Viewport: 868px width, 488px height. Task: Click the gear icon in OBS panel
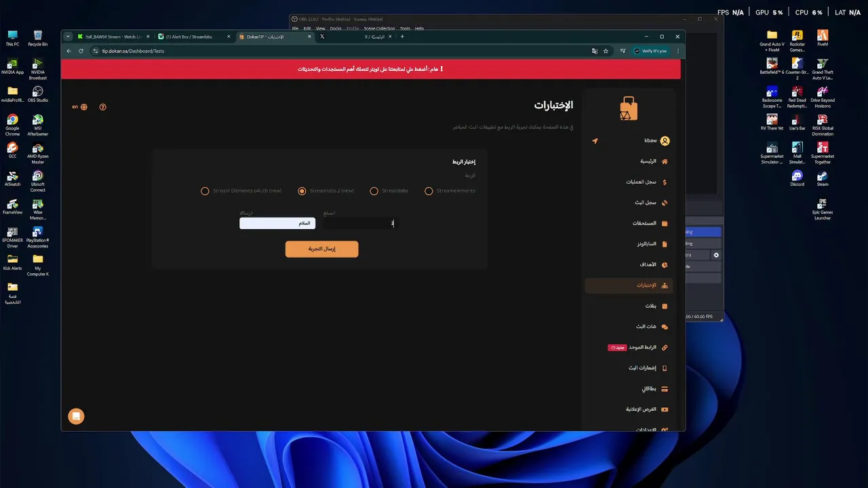tap(716, 255)
